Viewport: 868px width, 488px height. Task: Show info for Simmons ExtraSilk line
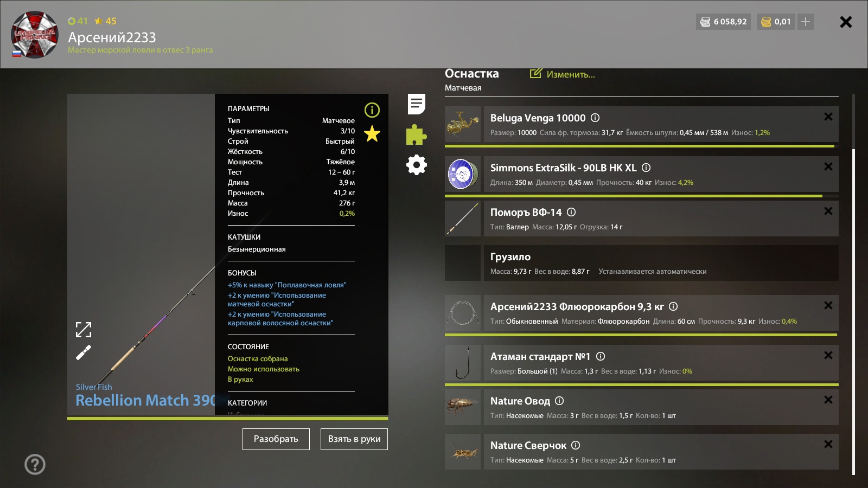tap(646, 168)
